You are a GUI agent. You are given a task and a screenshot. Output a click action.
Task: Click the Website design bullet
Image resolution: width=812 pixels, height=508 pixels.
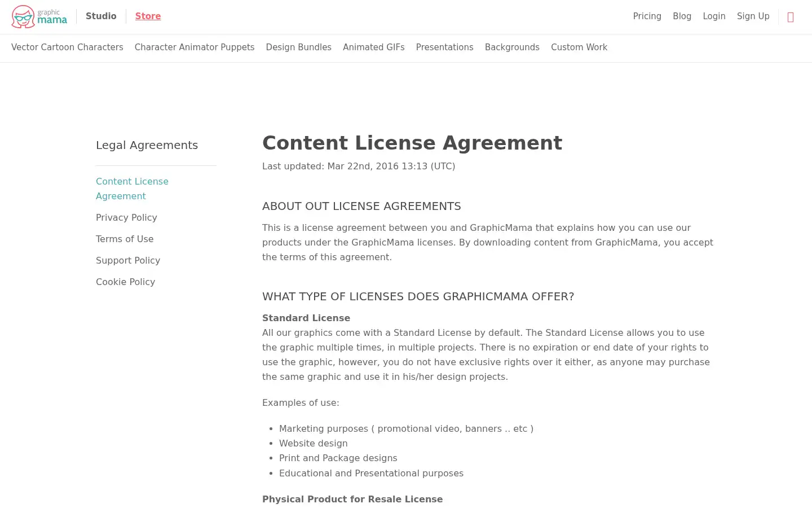pos(313,443)
